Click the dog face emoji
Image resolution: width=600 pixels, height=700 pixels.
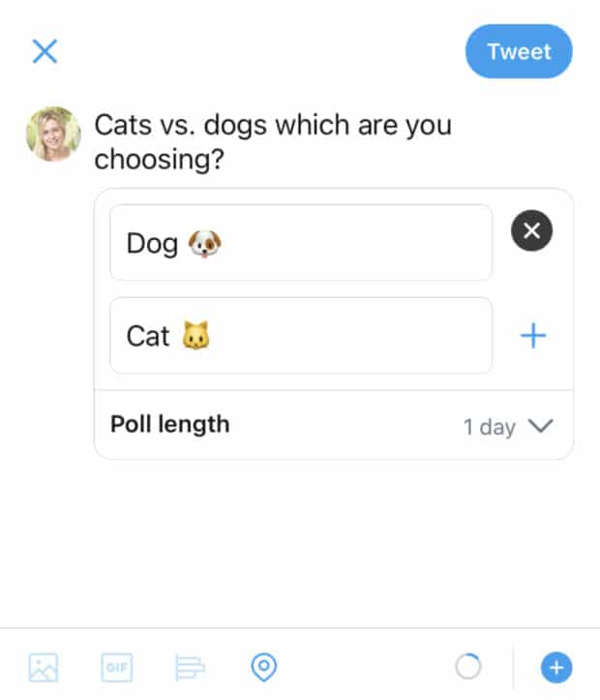point(204,243)
